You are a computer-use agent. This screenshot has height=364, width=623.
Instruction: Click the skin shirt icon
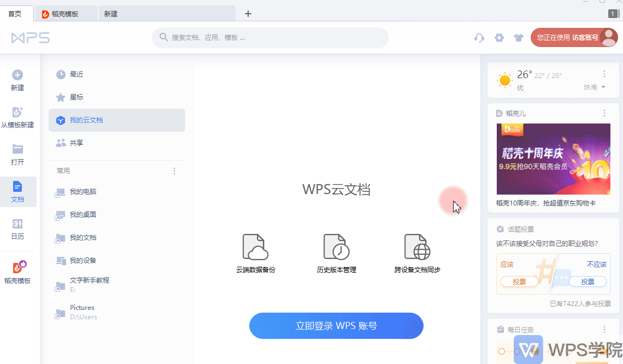pos(519,38)
